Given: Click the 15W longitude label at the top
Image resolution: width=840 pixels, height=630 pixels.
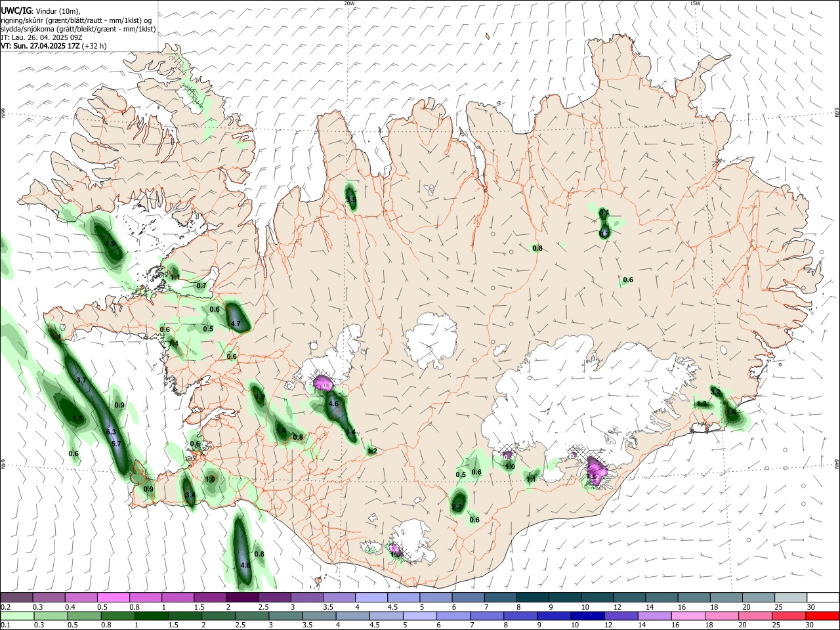Looking at the screenshot, I should coord(695,3).
